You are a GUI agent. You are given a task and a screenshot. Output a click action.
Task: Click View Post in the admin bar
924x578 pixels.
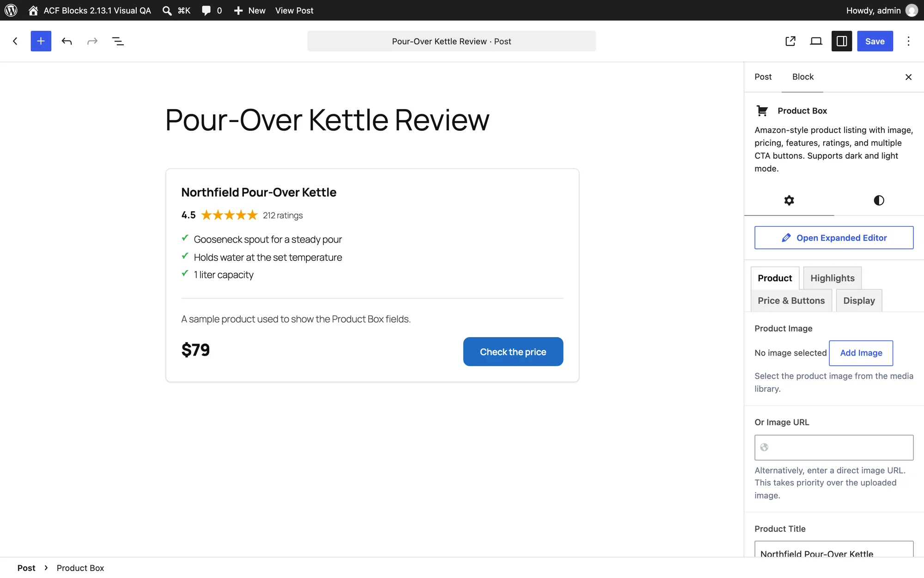click(294, 10)
